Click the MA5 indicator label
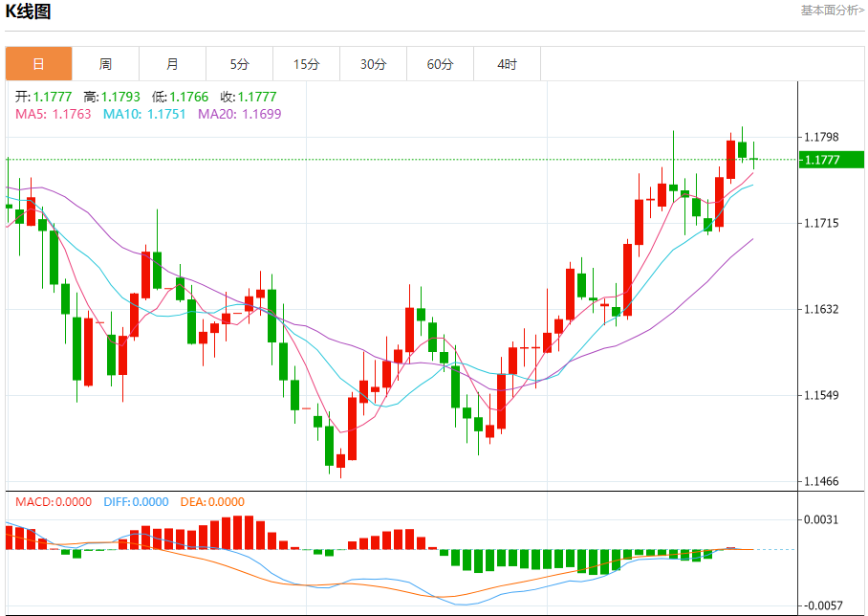This screenshot has height=616, width=868. (53, 114)
